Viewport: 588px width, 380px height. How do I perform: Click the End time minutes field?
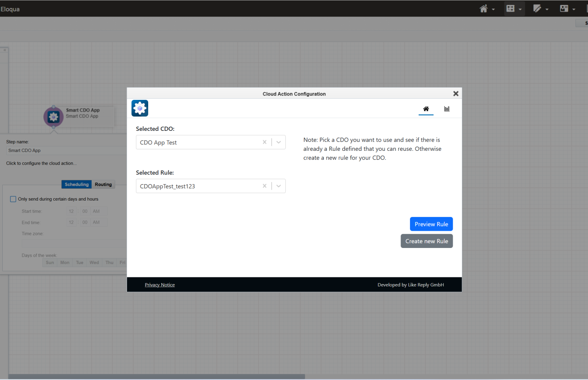click(x=85, y=222)
